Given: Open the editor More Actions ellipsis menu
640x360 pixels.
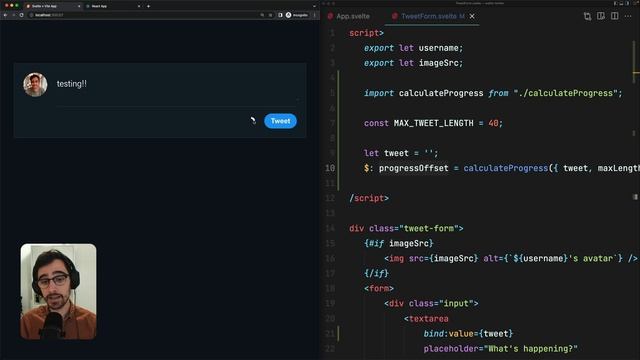Looking at the screenshot, I should click(x=628, y=16).
